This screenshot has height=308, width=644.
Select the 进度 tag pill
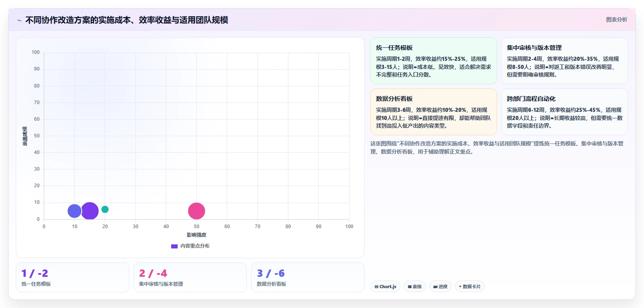440,287
